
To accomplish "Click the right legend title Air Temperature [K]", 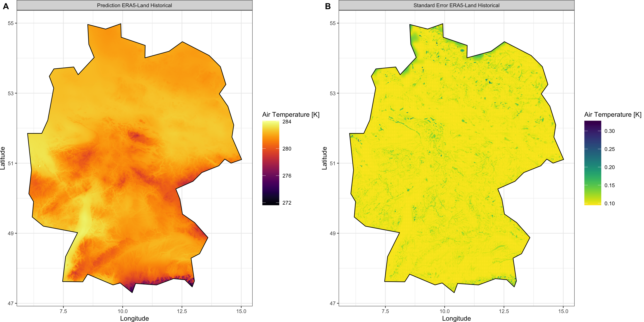I will click(613, 114).
